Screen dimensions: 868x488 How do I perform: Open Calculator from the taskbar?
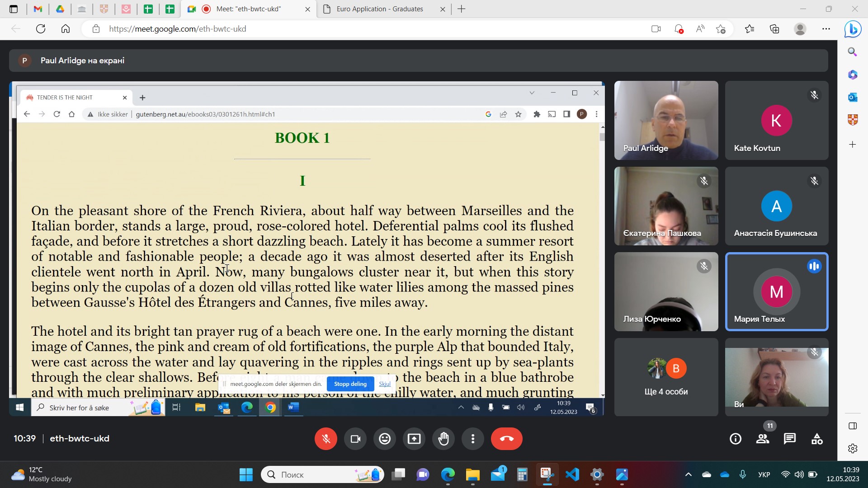(523, 475)
